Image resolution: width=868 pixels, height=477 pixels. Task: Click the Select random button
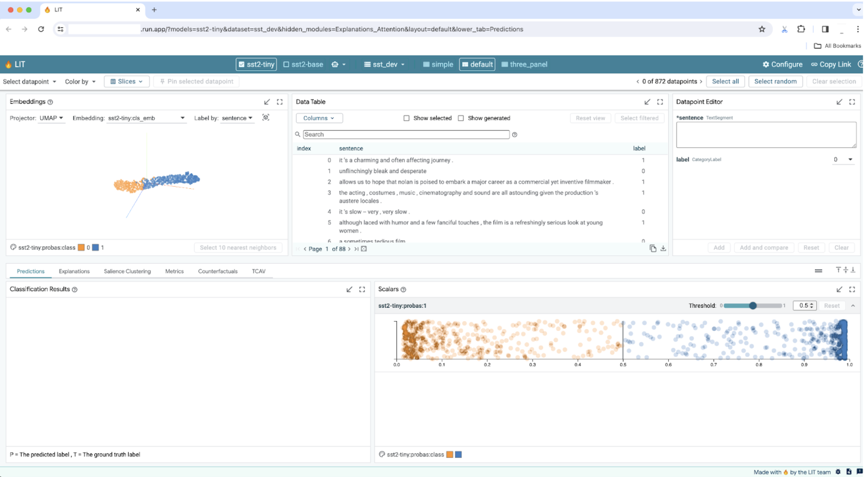tap(776, 81)
